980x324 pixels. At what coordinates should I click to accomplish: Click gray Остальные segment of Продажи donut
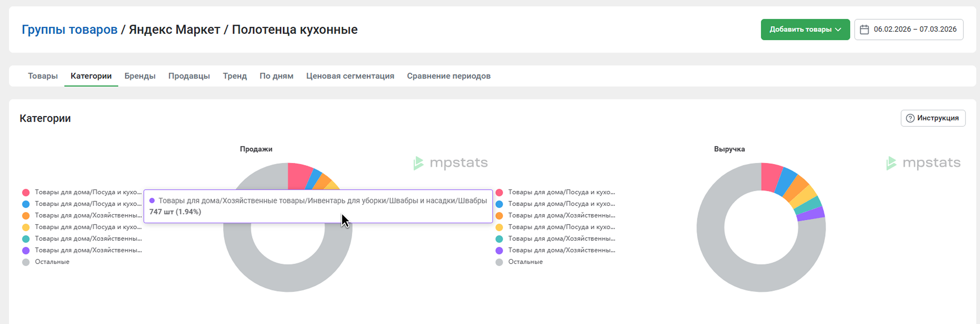pos(288,278)
